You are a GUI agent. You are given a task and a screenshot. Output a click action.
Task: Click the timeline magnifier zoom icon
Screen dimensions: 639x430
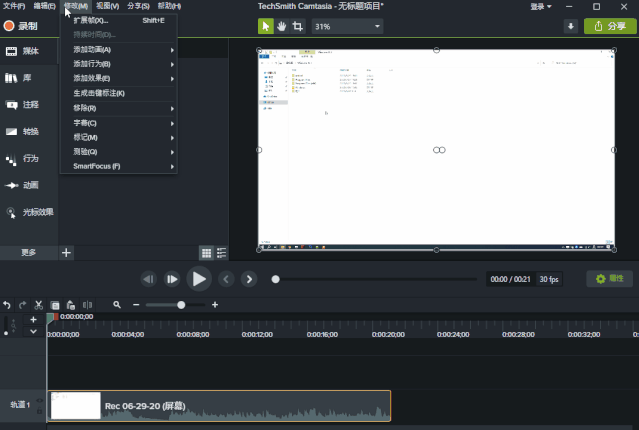117,304
